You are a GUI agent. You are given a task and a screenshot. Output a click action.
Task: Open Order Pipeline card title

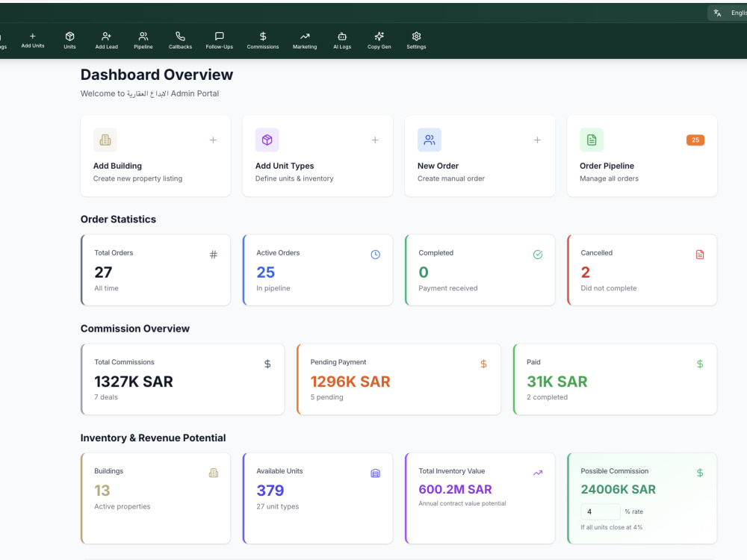point(607,166)
